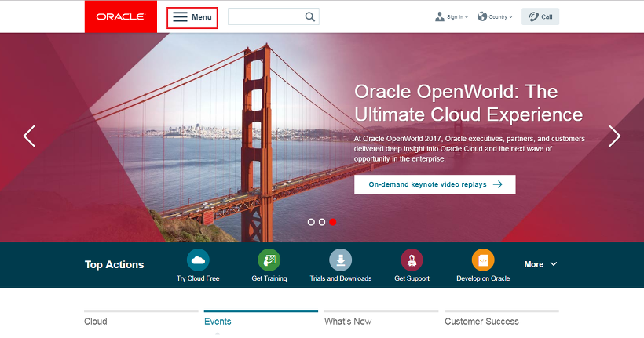Click the magnifying glass search icon
Image resolution: width=644 pixels, height=338 pixels.
pos(310,16)
